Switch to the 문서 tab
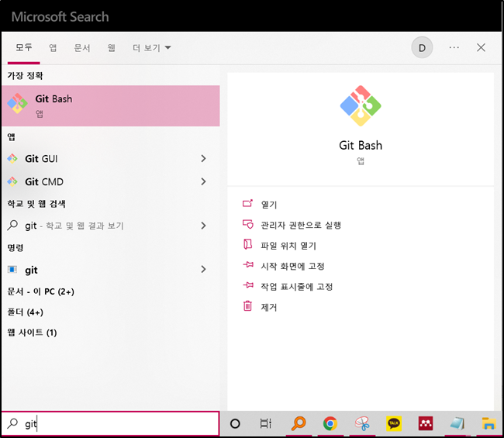The image size is (504, 438). coord(82,48)
